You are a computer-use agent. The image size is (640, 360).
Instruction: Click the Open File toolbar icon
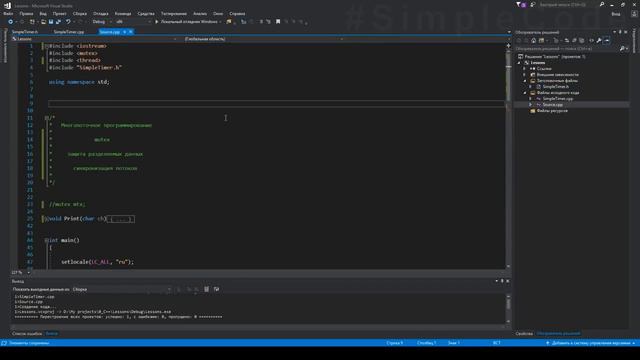[x=43, y=22]
